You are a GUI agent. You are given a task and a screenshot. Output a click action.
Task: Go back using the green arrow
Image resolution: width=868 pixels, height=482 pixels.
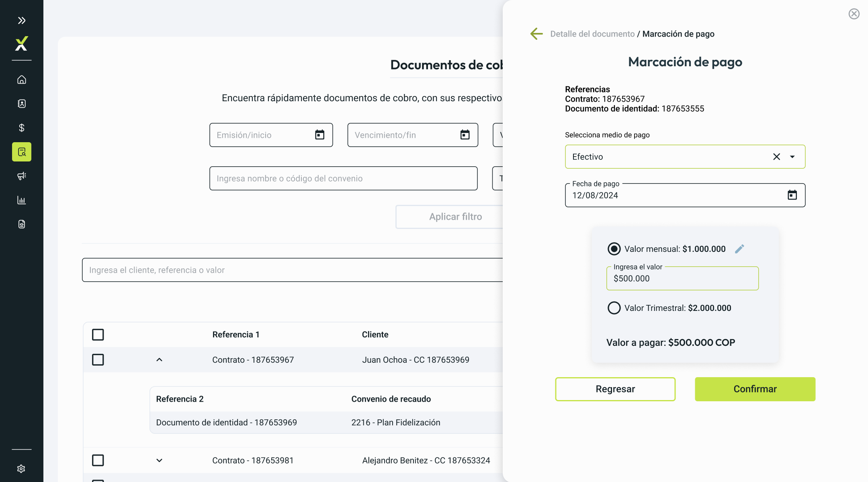pos(536,34)
